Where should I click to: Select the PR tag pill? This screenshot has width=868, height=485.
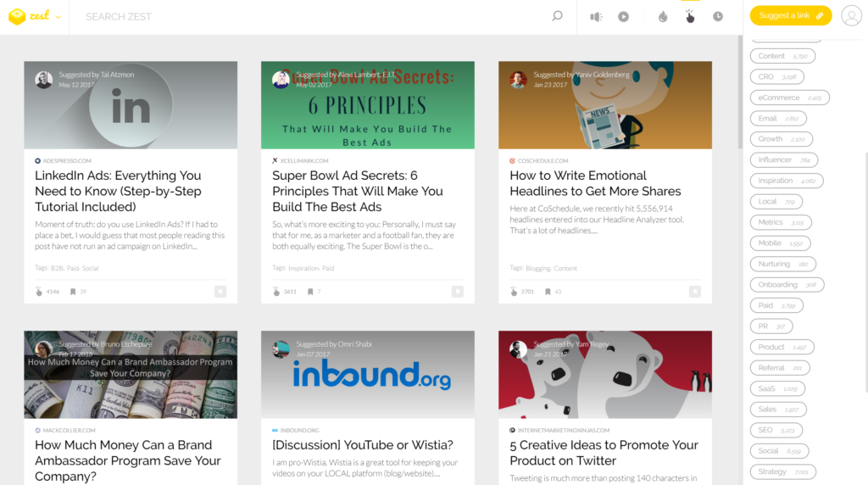click(x=771, y=326)
